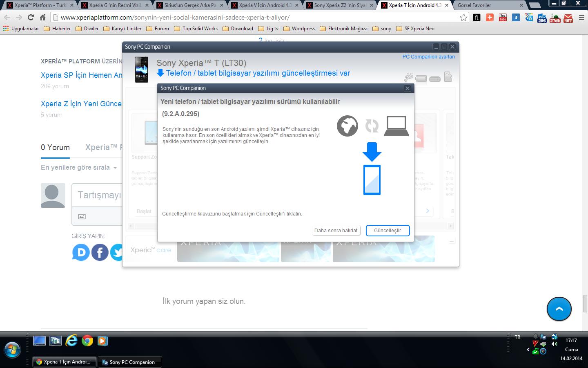Click the mosque extension icon showing 27dk
The height and width of the screenshot is (368, 588).
tap(555, 18)
